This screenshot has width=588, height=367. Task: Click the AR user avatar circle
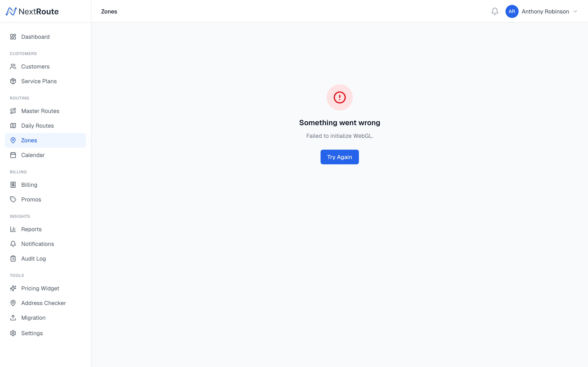click(512, 11)
